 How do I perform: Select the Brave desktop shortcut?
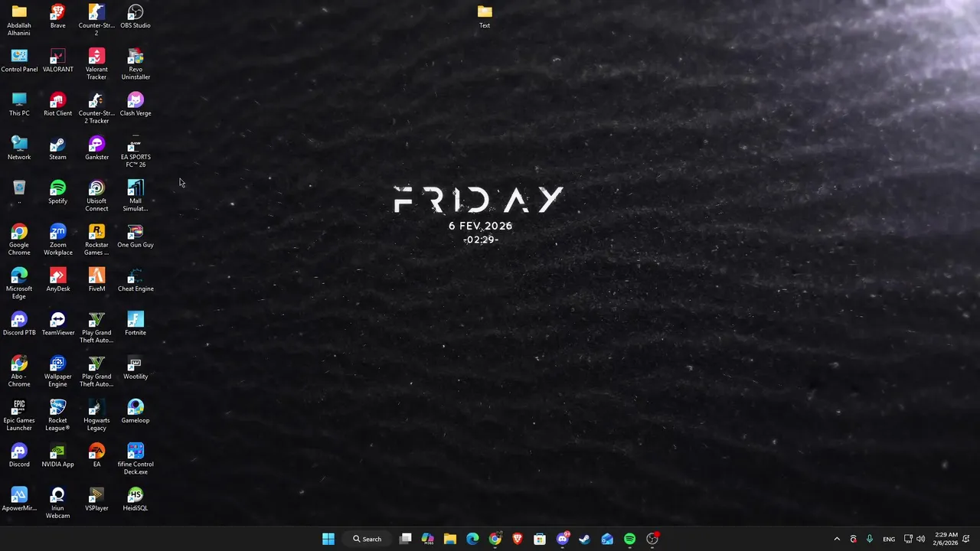point(57,17)
